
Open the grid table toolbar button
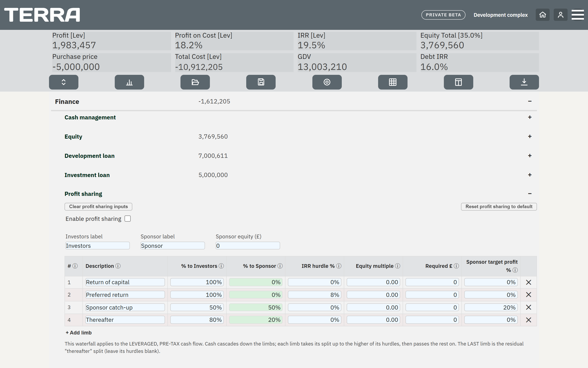click(393, 82)
